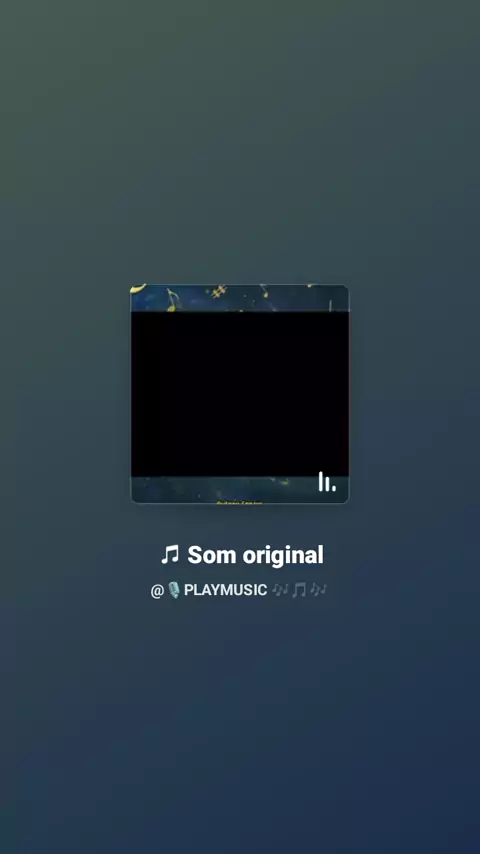Click the music note icon beside Som original

pyautogui.click(x=170, y=555)
